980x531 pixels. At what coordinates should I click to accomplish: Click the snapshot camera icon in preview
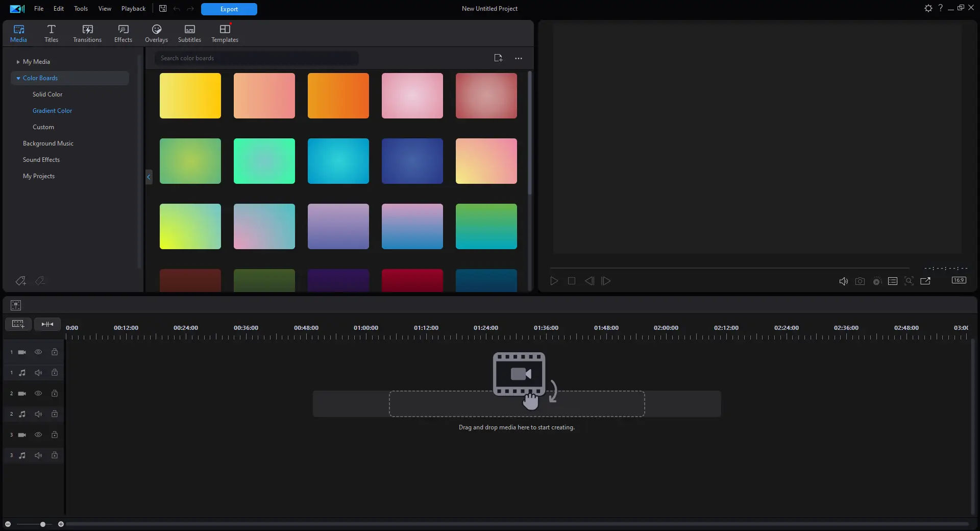pos(860,281)
